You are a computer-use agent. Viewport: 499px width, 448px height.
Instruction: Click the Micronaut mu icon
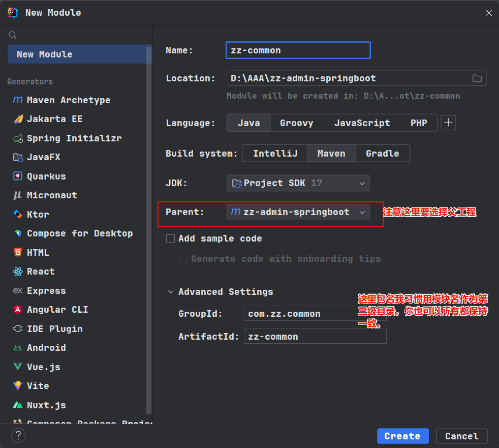pyautogui.click(x=18, y=195)
